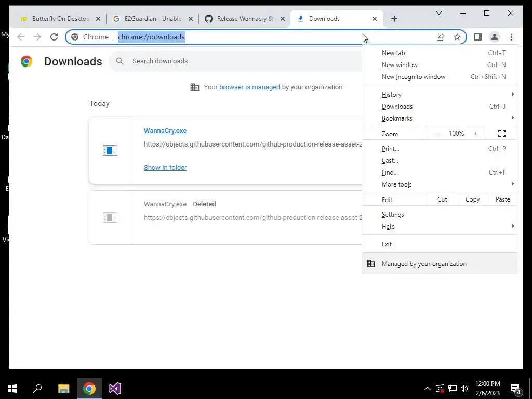
Task: Open a new tab with the plus button
Action: pyautogui.click(x=394, y=19)
